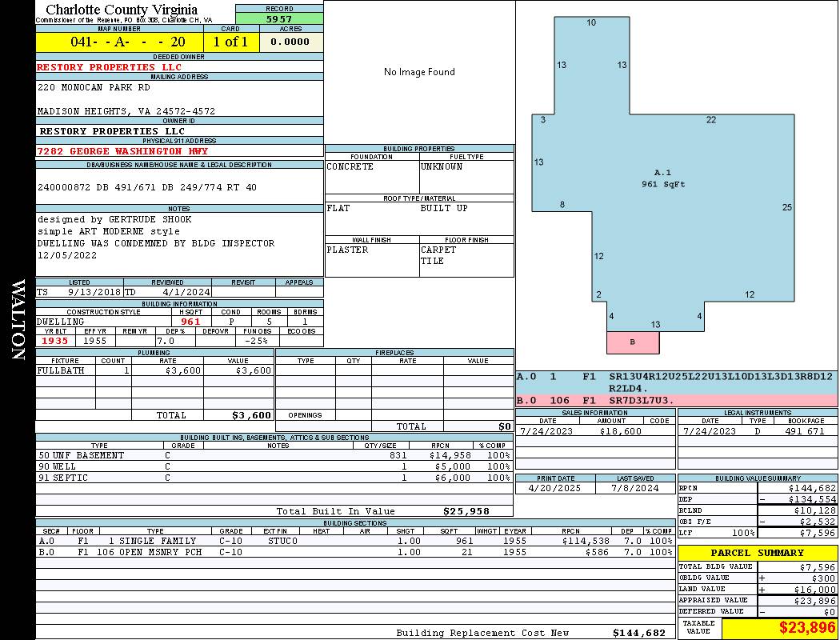Click the FULLBATH plumbing fixture row
The image size is (840, 640).
click(154, 371)
